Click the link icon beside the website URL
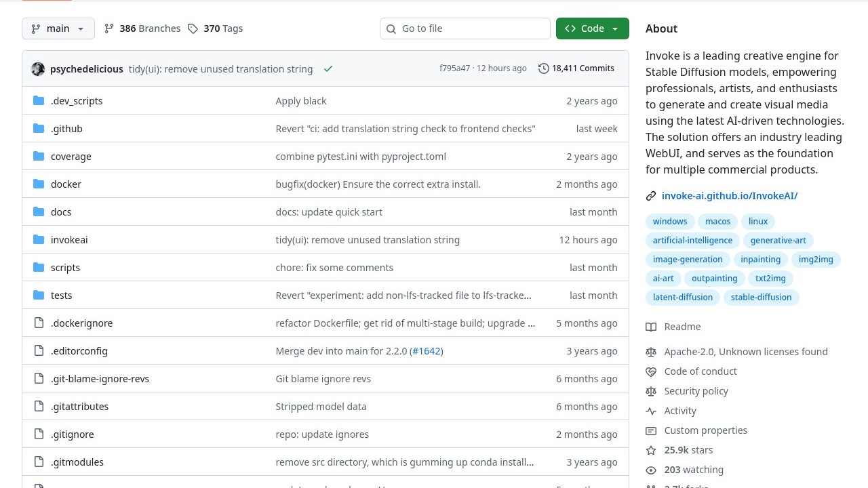The height and width of the screenshot is (488, 868). 651,196
